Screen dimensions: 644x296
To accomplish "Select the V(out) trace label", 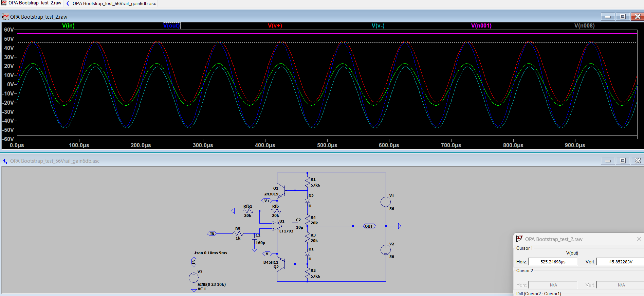I will [172, 26].
